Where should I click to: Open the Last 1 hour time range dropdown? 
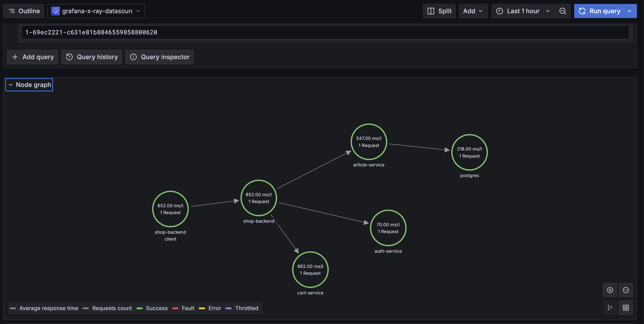coord(523,11)
